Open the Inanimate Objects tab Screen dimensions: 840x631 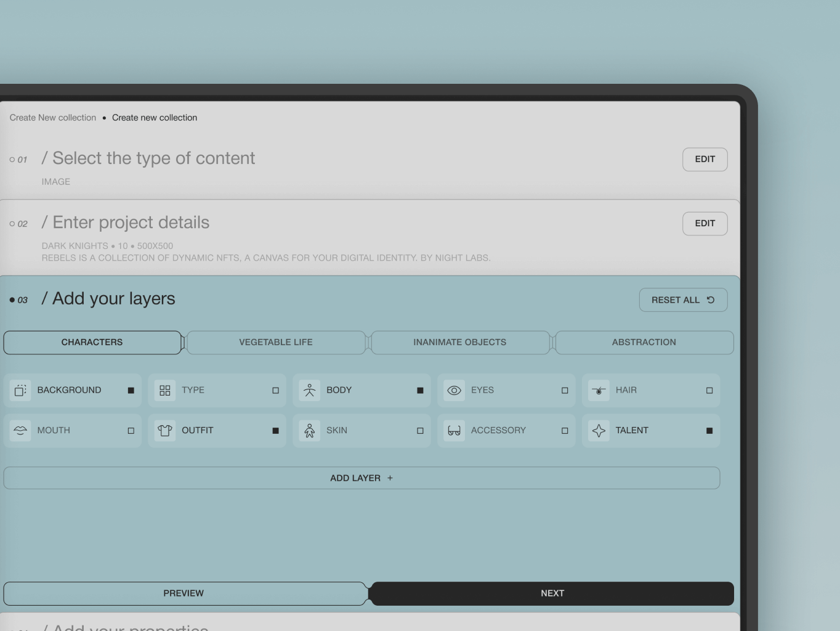[459, 342]
